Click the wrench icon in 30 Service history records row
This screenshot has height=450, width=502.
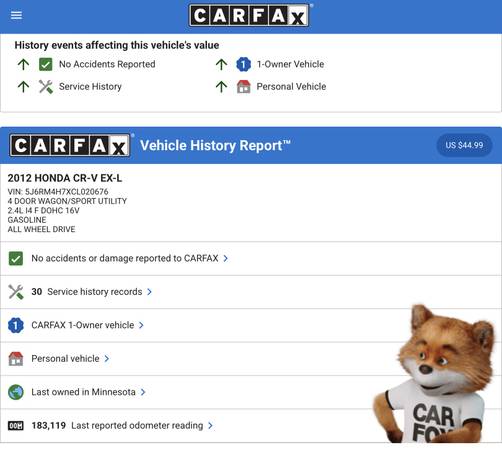[16, 292]
